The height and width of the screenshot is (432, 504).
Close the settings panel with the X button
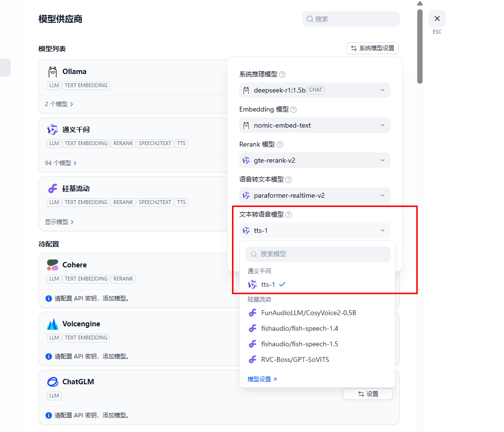[437, 19]
